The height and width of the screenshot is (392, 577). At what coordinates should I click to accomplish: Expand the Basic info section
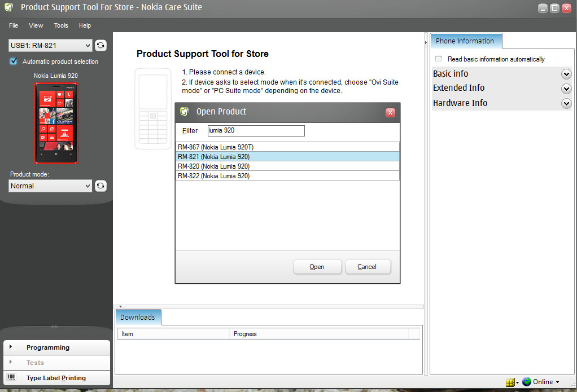pos(566,74)
